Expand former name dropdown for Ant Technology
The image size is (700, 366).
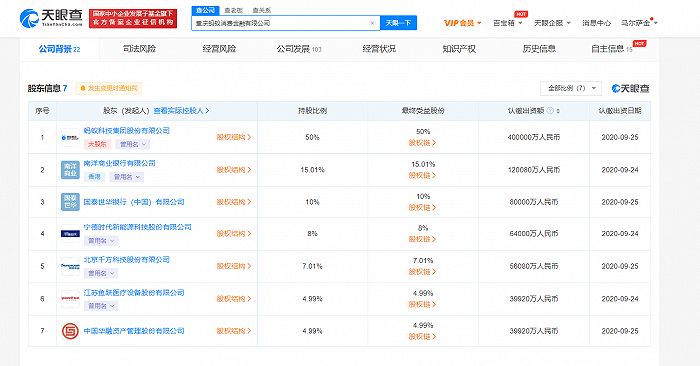133,144
